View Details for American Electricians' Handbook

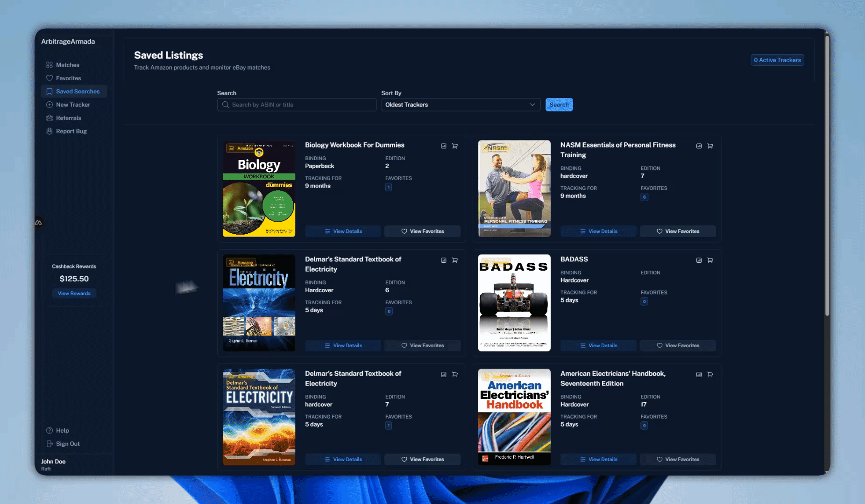[598, 459]
